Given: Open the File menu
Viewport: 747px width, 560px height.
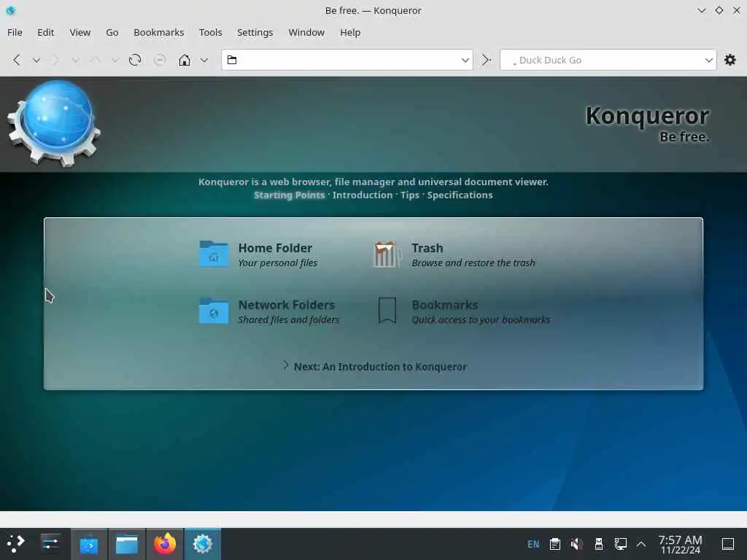Looking at the screenshot, I should [x=15, y=32].
